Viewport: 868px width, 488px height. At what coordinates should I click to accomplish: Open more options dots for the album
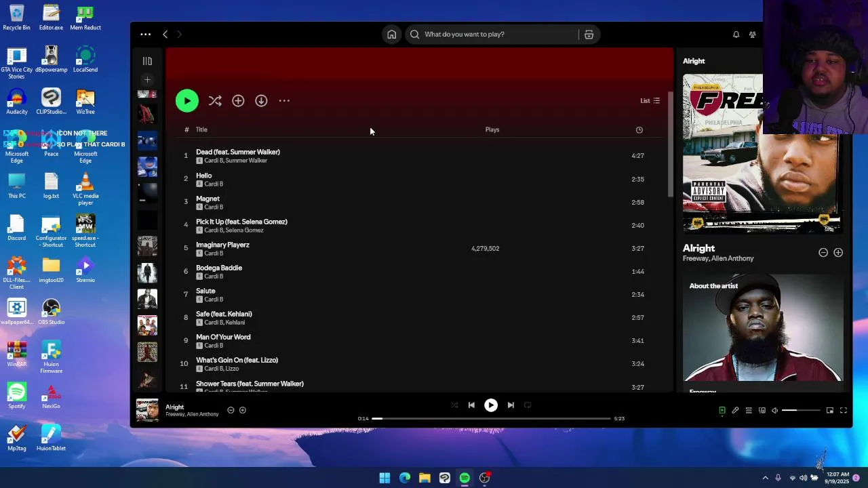click(x=284, y=100)
